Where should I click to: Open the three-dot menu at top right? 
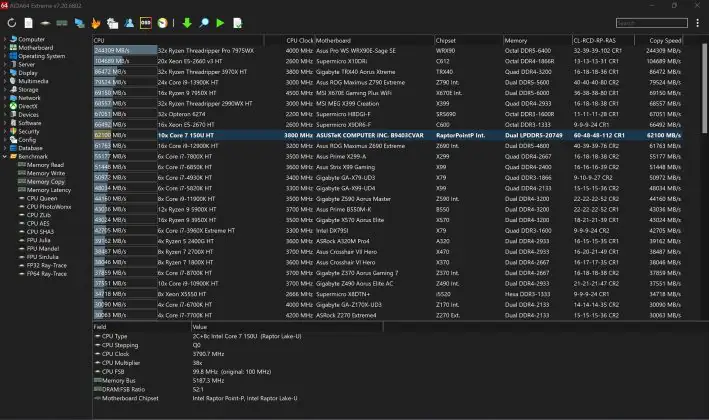point(697,23)
